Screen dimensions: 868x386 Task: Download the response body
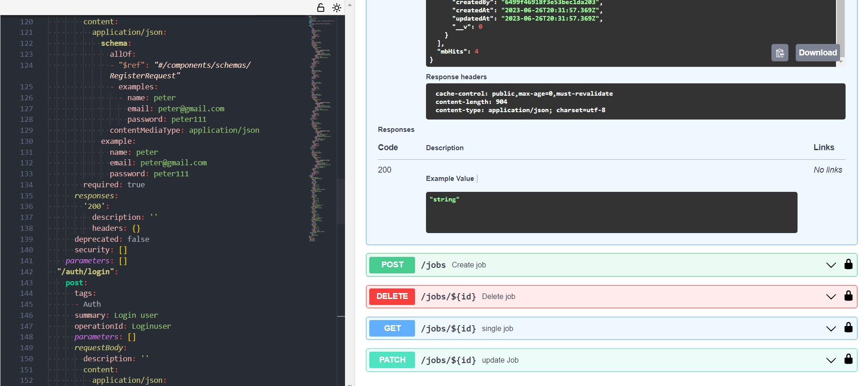click(818, 53)
